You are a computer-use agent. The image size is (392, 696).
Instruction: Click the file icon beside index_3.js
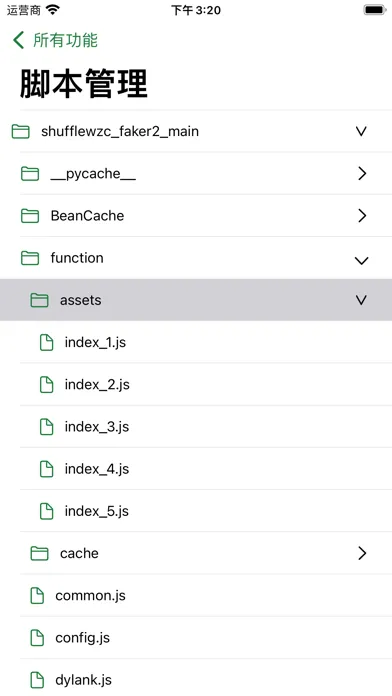[47, 427]
